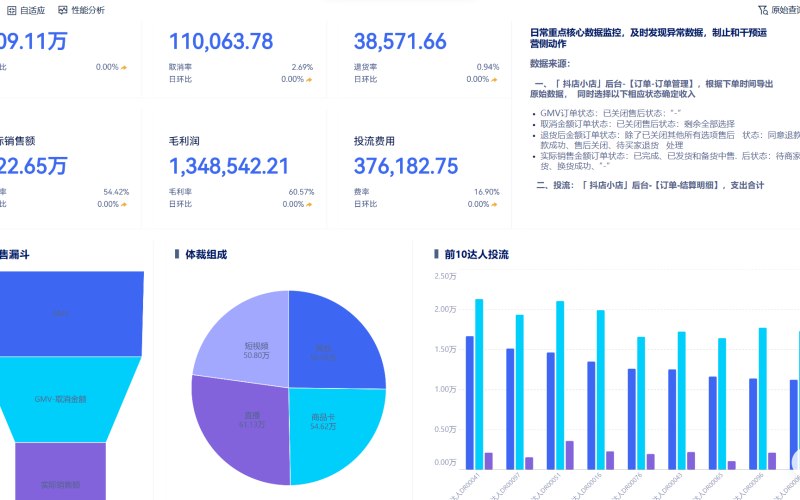Click the 毛利润 card title
Viewport: 800px width, 500px height.
click(184, 141)
